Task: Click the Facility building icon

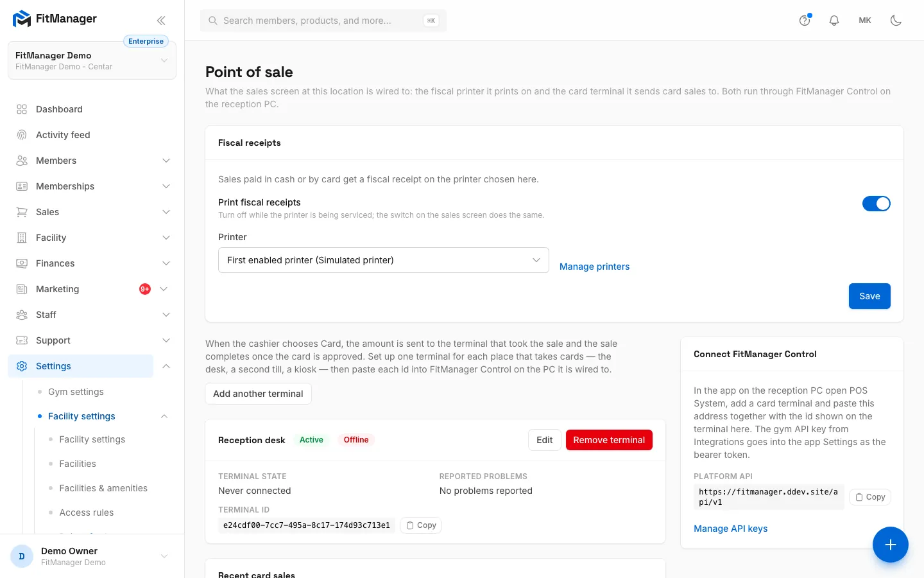Action: (22, 238)
